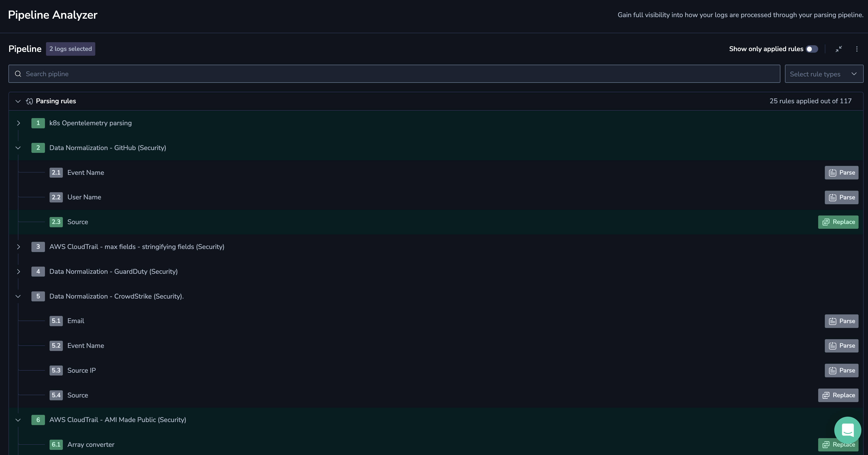
Task: Click the search magnifier icon
Action: pyautogui.click(x=18, y=74)
